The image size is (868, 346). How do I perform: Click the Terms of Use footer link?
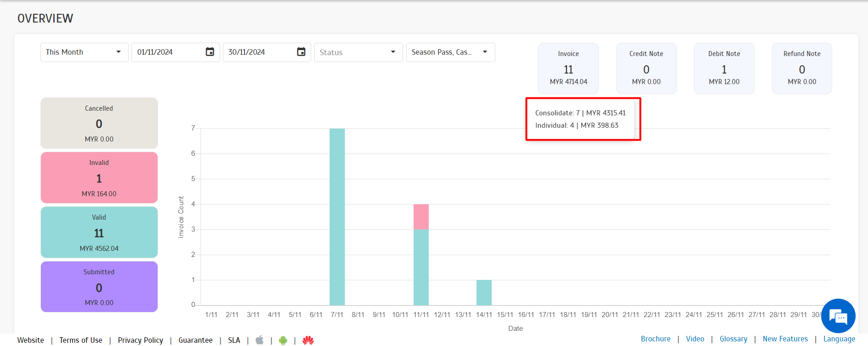pyautogui.click(x=81, y=340)
